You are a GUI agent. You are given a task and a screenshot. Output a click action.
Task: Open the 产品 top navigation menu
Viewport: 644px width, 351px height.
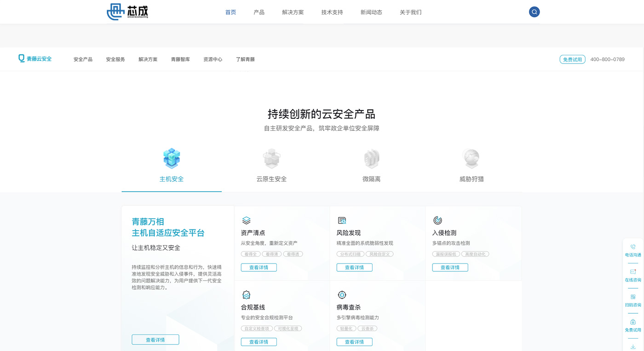pos(259,12)
